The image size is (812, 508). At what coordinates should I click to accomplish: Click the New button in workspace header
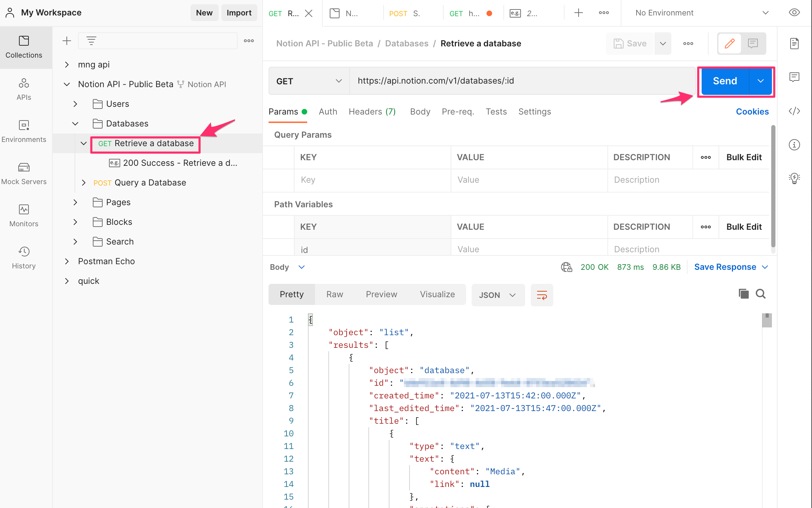click(204, 13)
